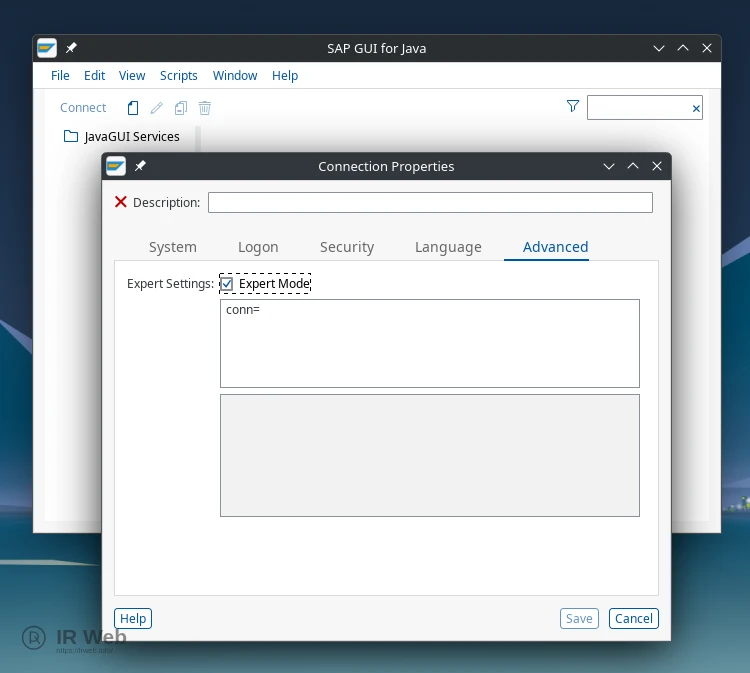Click the filter funnel icon
Screen dimensions: 750x673
pos(573,107)
